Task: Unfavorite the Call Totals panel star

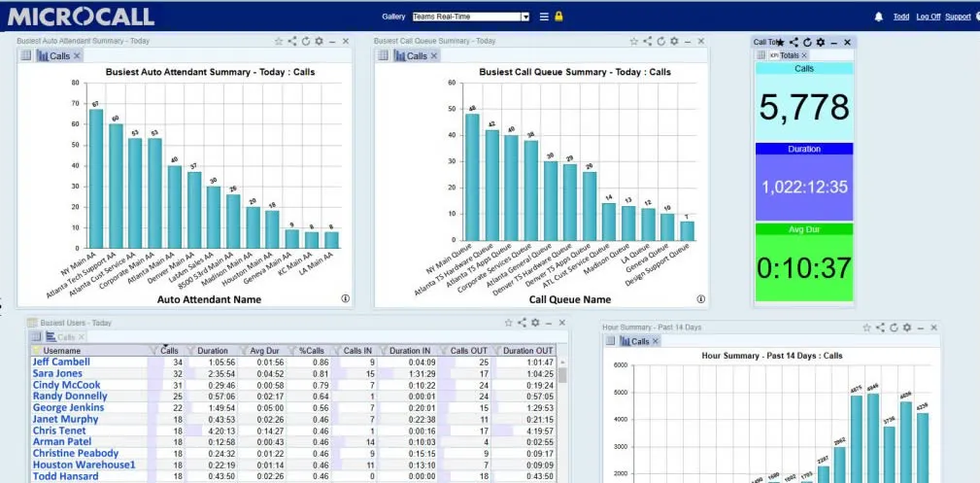Action: coord(780,43)
